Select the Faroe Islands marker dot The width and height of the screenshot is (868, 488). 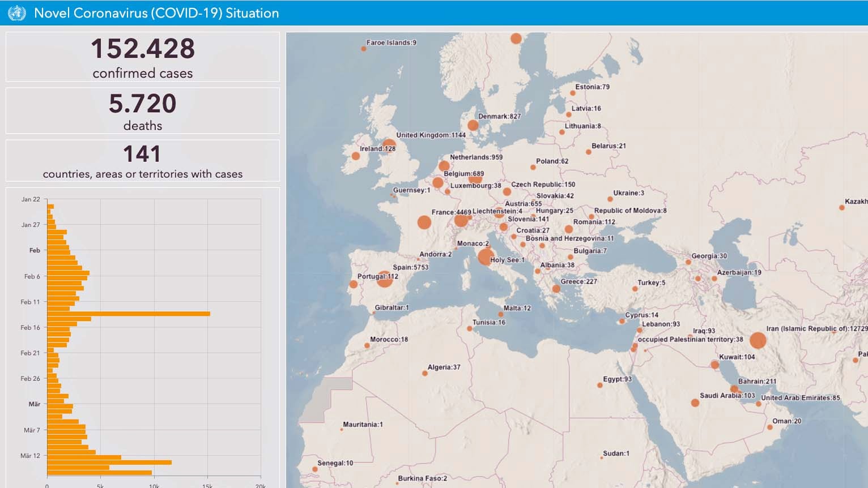coord(364,49)
